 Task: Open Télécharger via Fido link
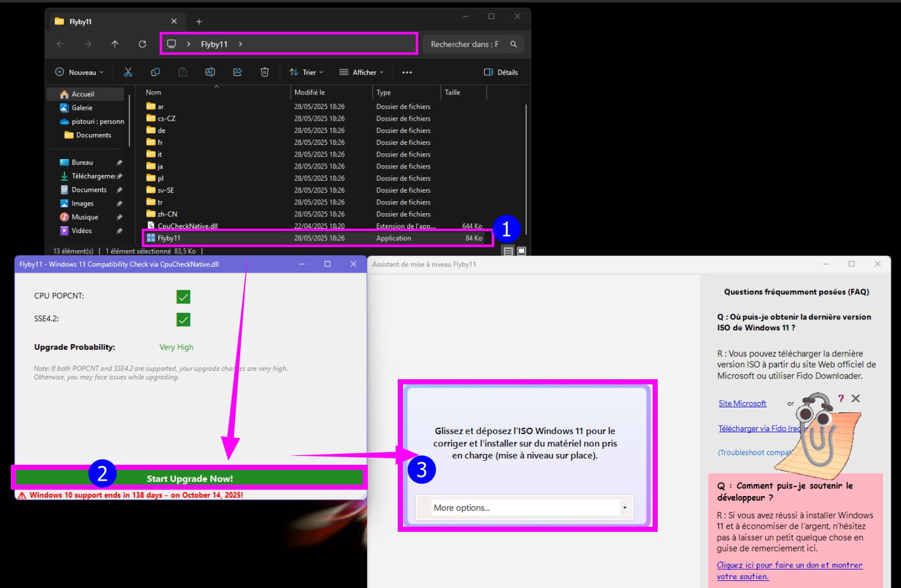pyautogui.click(x=757, y=428)
